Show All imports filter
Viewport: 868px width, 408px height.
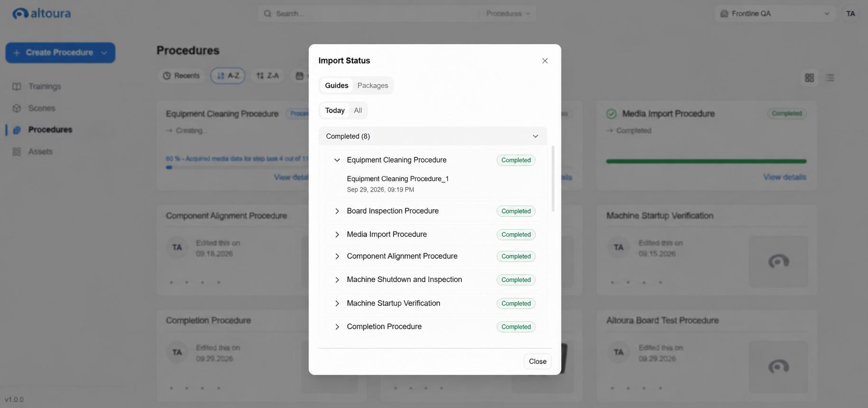[x=358, y=111]
